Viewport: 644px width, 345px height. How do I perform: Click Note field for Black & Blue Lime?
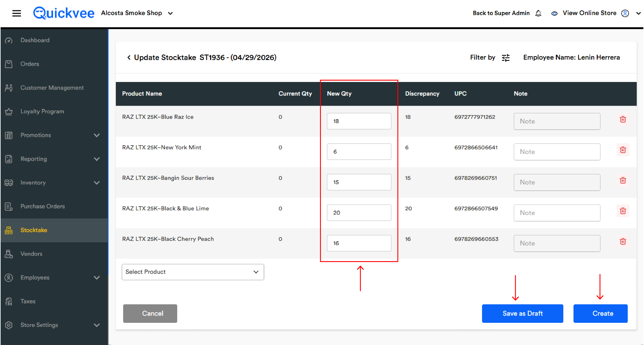pos(557,213)
